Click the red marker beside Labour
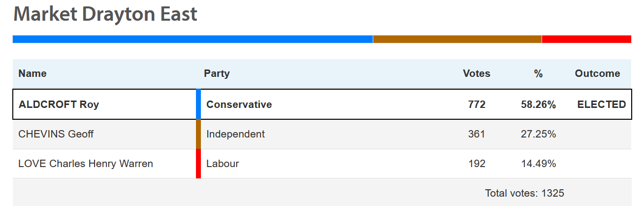Screen dimensions: 644x206 [x=198, y=164]
